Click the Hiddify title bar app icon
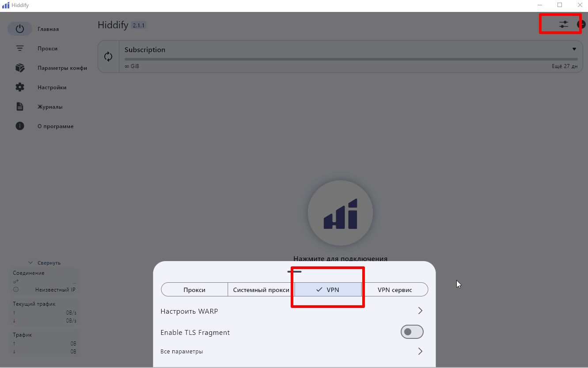This screenshot has height=368, width=588. tap(6, 5)
